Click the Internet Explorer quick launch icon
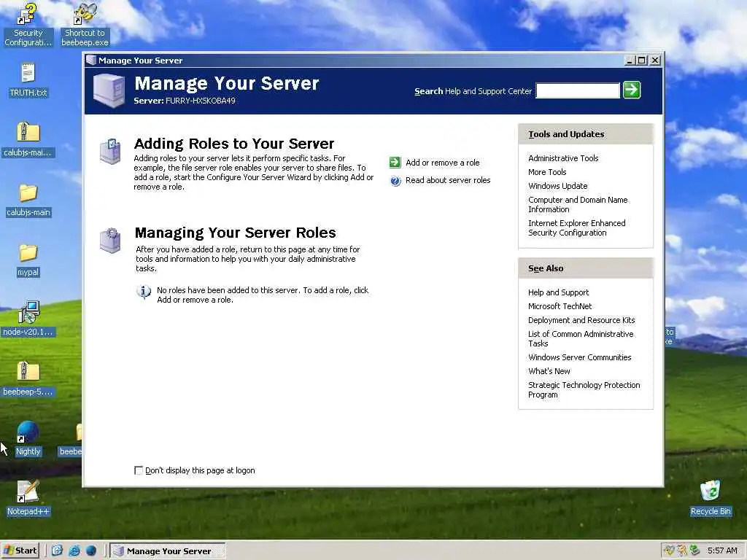The height and width of the screenshot is (560, 747). pos(74,551)
